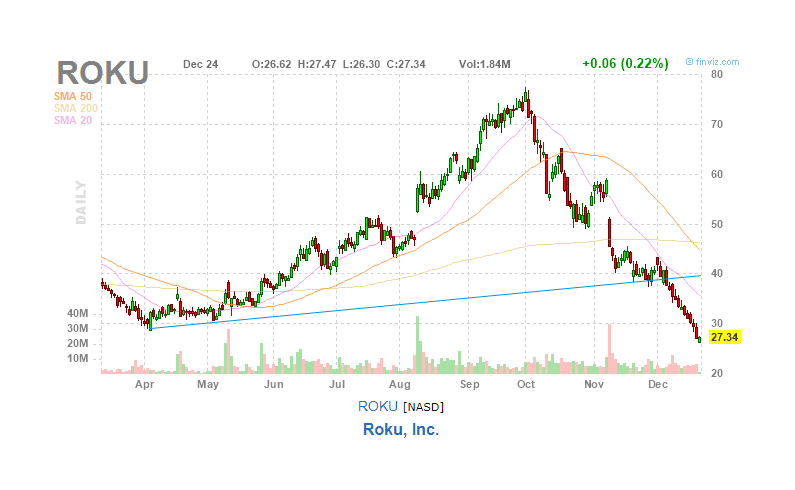The image size is (795, 490).
Task: Click the 20M volume axis label
Action: [77, 343]
